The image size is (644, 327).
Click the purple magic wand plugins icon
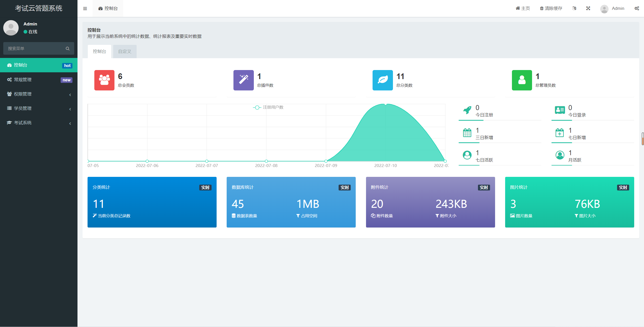coord(243,80)
